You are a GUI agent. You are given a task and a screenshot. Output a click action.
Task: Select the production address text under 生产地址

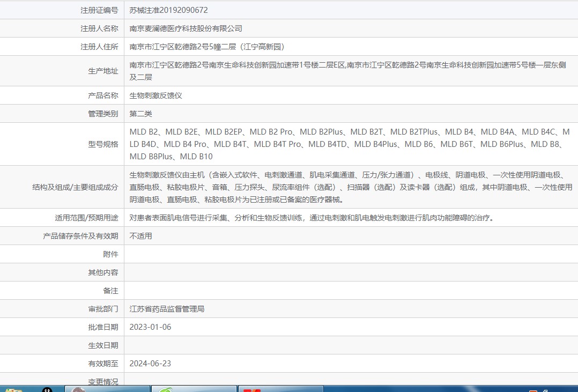coord(347,71)
